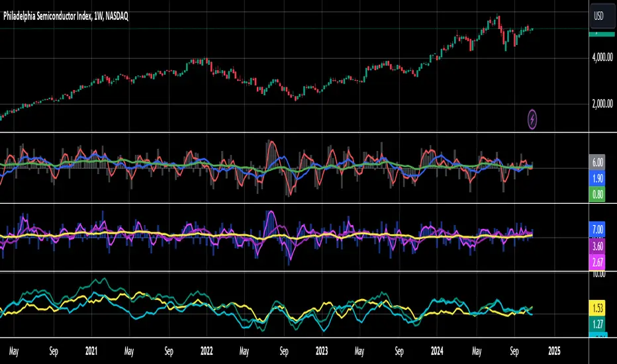617x364 pixels.
Task: Open the USD currency selector
Action: [x=602, y=16]
